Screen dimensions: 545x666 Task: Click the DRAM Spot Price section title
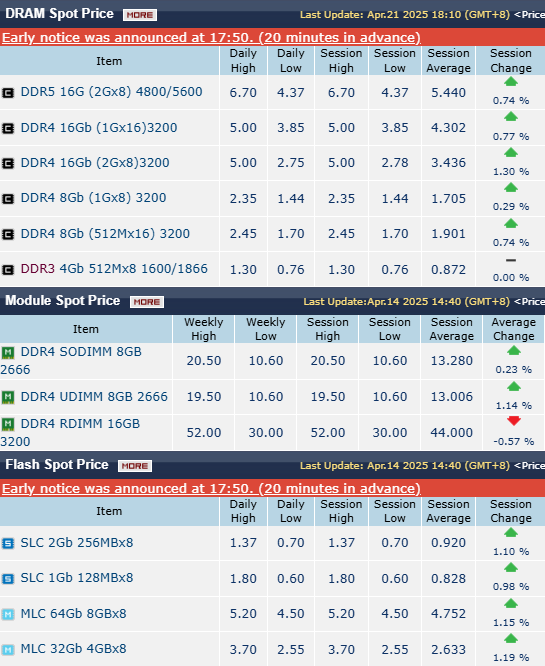pos(59,14)
